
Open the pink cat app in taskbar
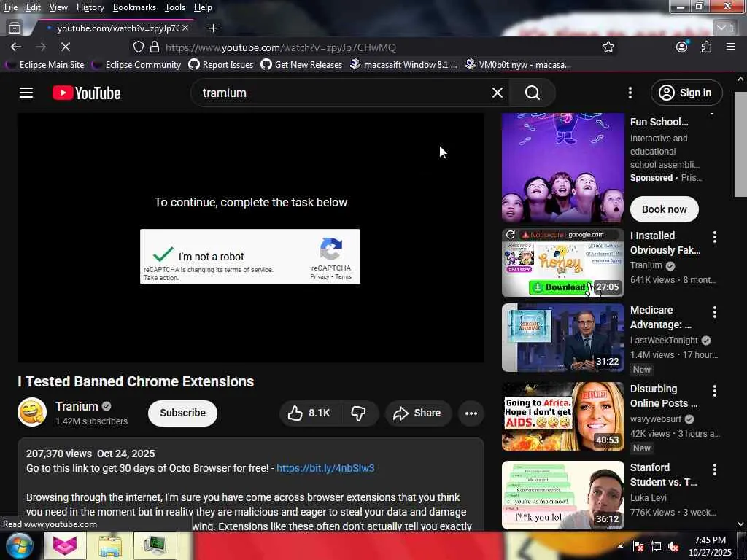pyautogui.click(x=65, y=545)
